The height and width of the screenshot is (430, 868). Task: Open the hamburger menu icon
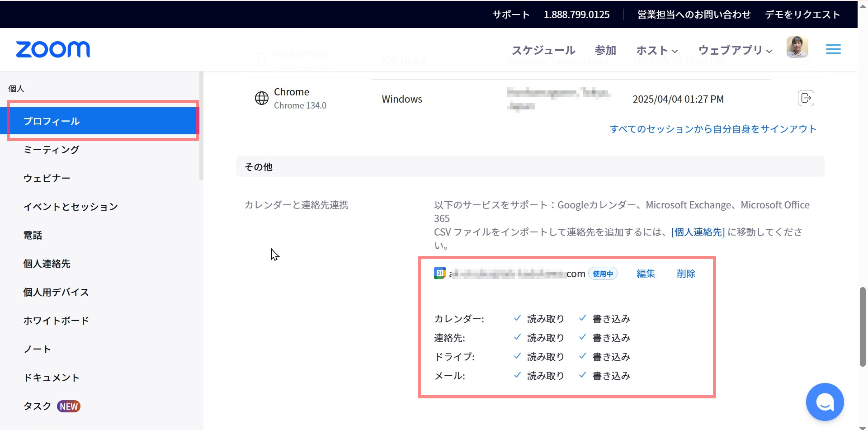[833, 49]
